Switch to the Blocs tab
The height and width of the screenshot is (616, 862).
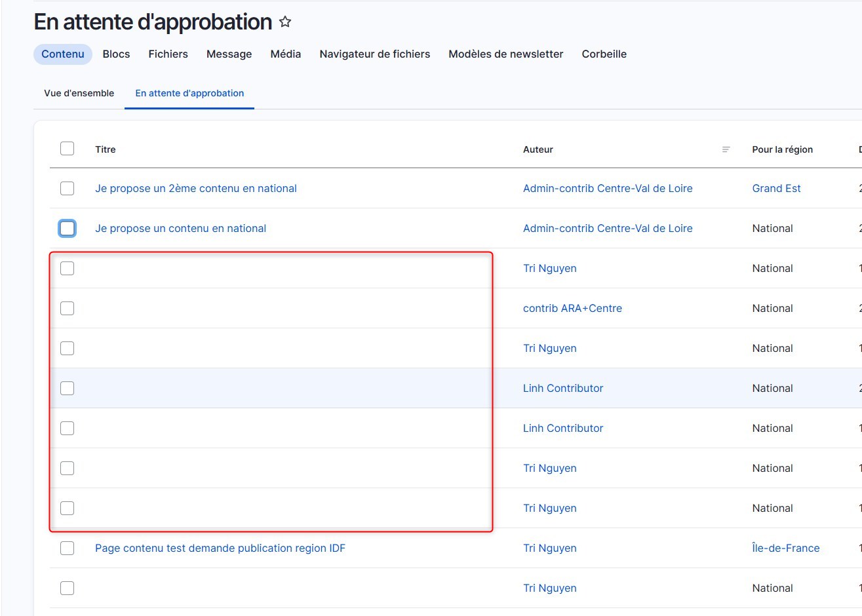(116, 54)
